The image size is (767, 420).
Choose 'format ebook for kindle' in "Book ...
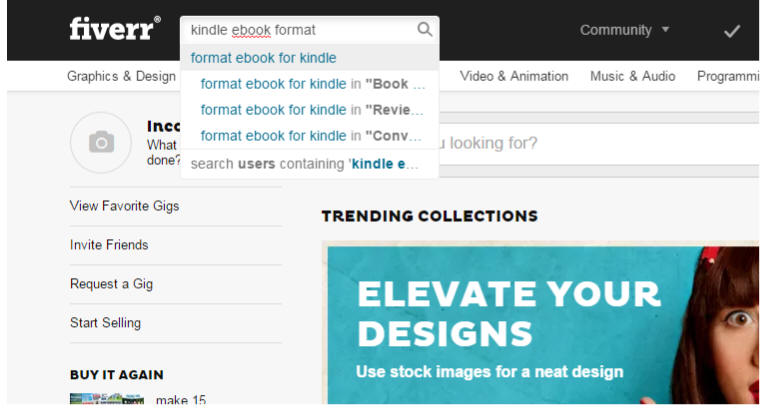[310, 84]
